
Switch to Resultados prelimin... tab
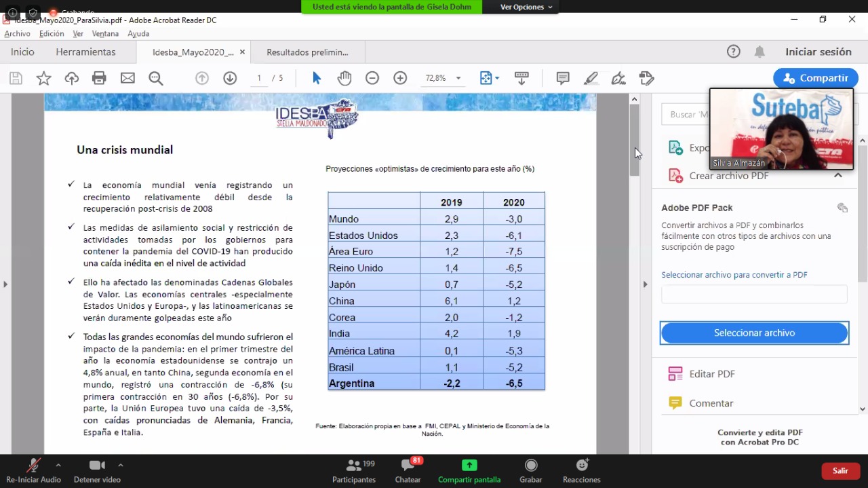(x=307, y=52)
